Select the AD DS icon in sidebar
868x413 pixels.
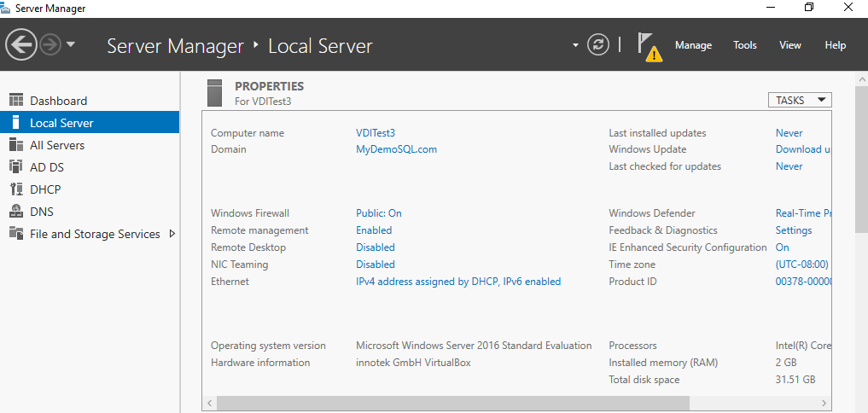15,167
